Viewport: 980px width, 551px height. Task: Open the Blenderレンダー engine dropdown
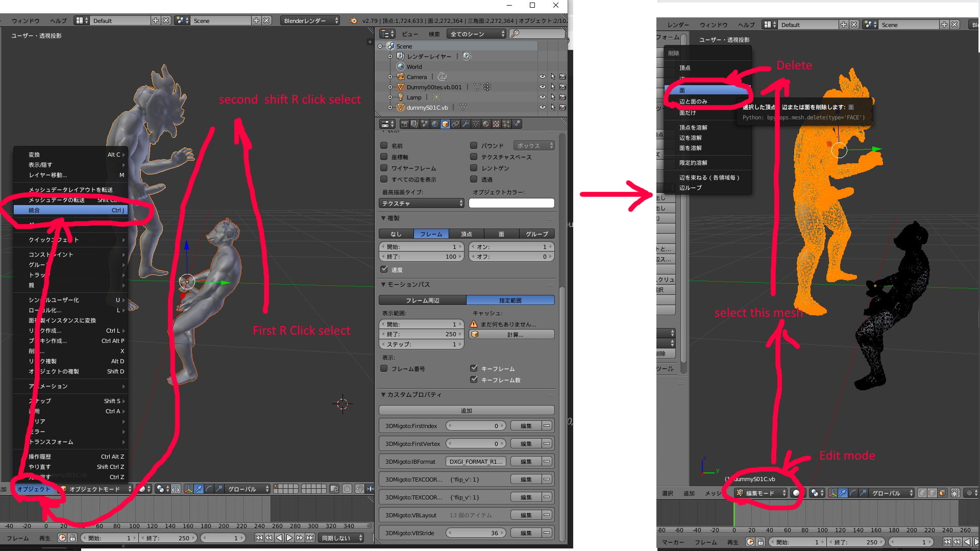pyautogui.click(x=309, y=21)
